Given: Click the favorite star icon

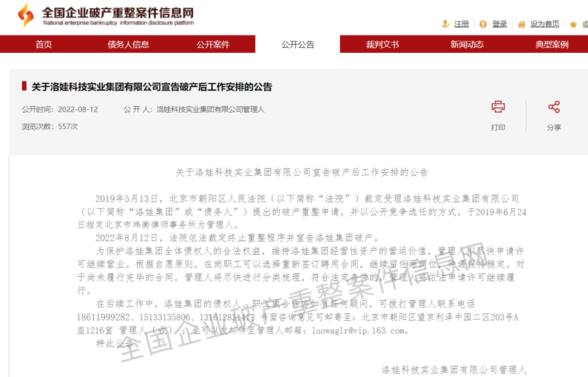Looking at the screenshot, I should click(573, 24).
